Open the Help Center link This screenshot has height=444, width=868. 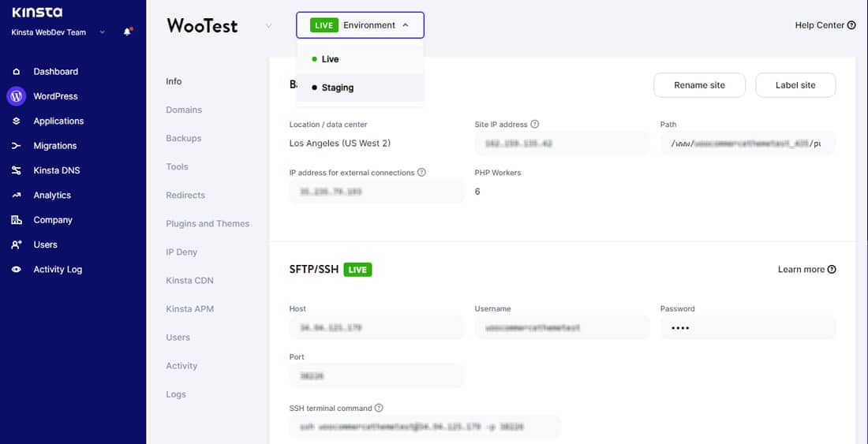click(825, 25)
